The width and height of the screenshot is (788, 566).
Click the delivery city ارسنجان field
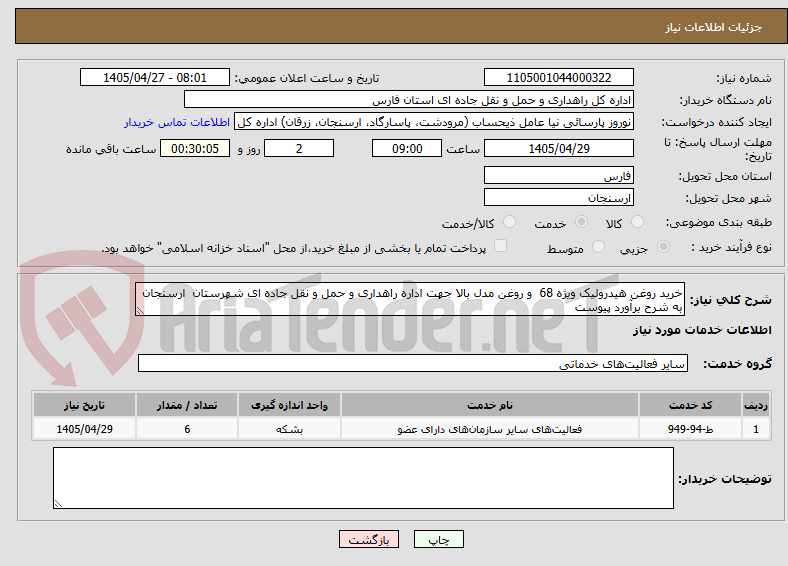(x=559, y=197)
